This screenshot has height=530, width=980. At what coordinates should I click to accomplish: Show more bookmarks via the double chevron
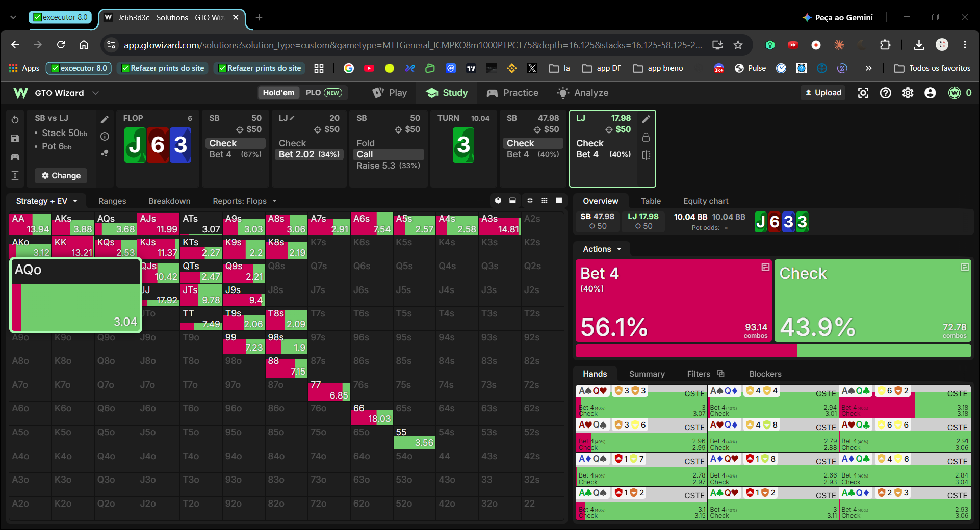(869, 68)
